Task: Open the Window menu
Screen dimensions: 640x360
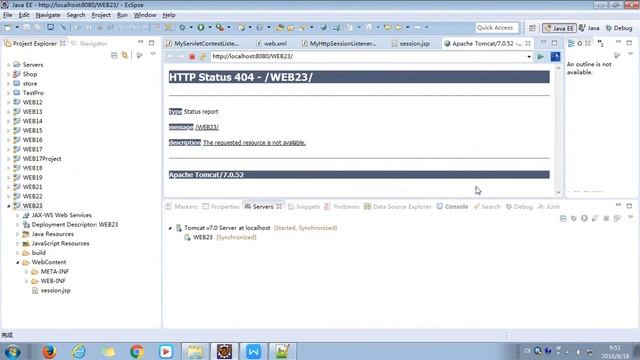Action: (145, 15)
